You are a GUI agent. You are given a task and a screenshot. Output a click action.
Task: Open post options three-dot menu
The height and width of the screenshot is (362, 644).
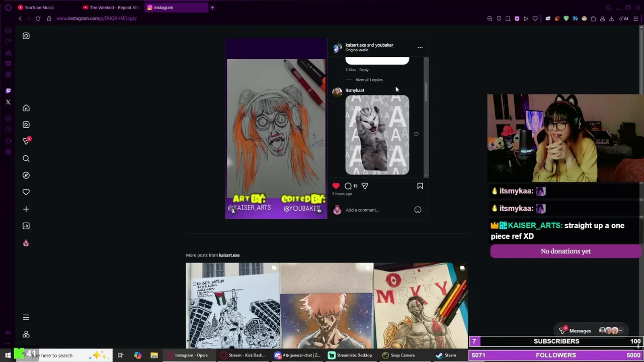coord(420,48)
